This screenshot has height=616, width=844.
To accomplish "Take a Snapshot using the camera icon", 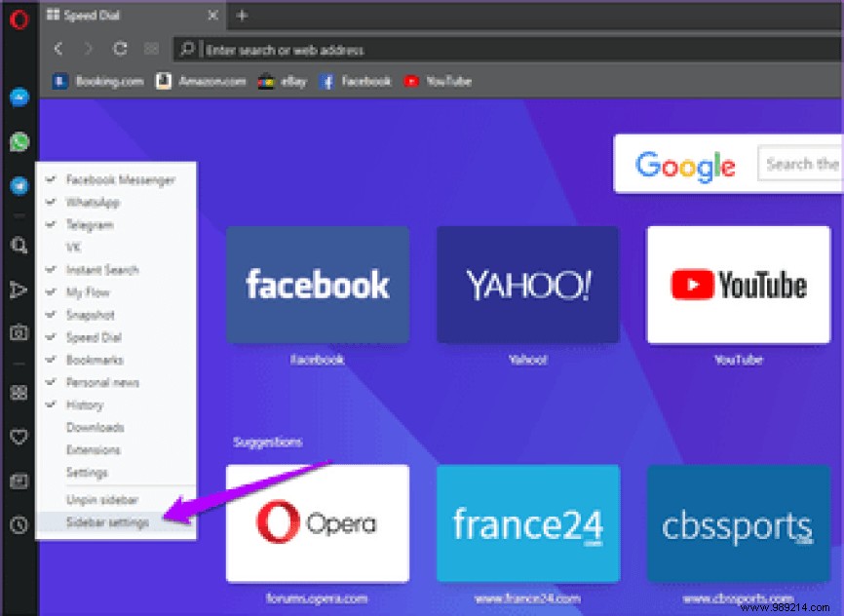I will point(18,333).
